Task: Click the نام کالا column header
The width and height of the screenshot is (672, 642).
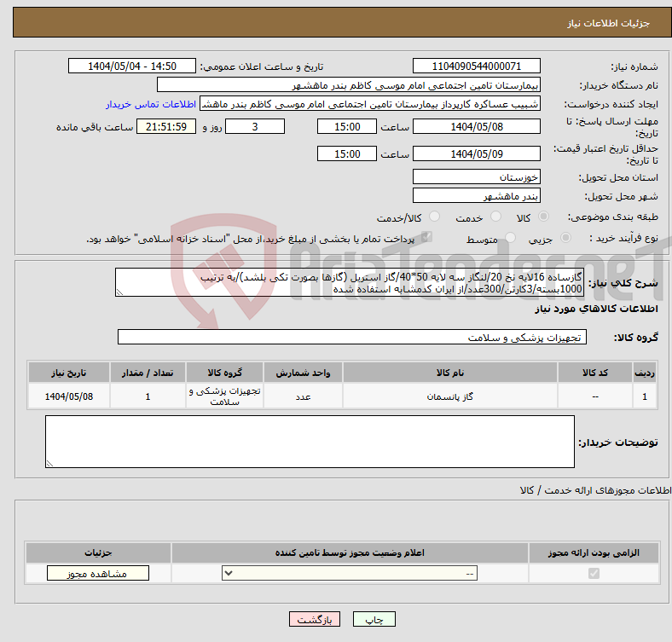Action: click(x=449, y=373)
